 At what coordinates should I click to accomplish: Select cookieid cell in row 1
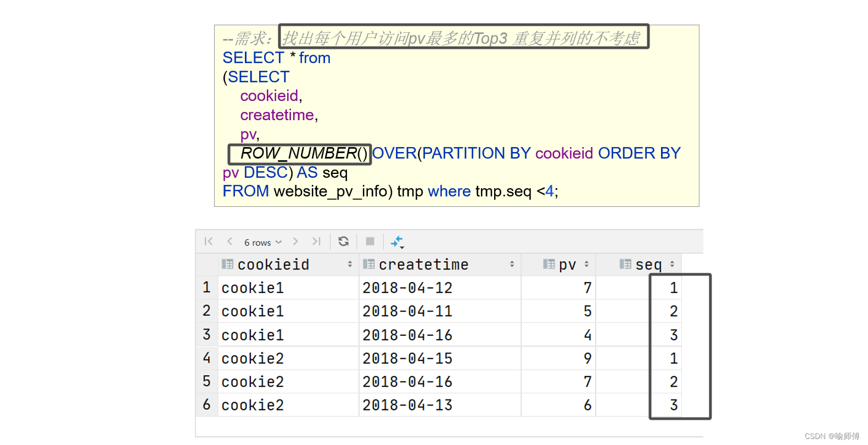(x=288, y=288)
